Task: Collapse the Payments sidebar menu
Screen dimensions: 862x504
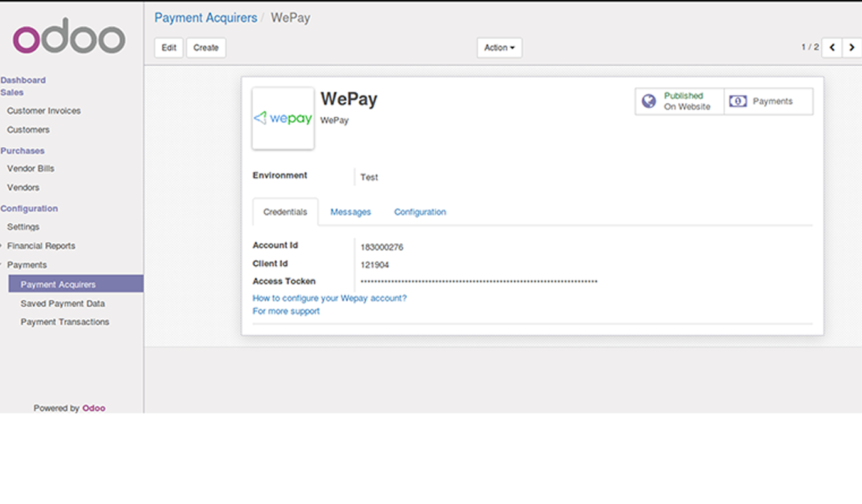Action: coord(24,265)
